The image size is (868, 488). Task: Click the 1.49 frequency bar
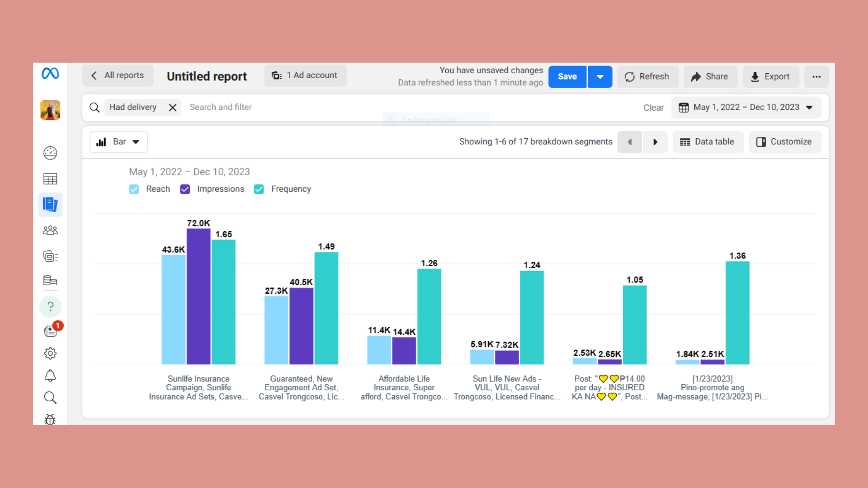326,308
